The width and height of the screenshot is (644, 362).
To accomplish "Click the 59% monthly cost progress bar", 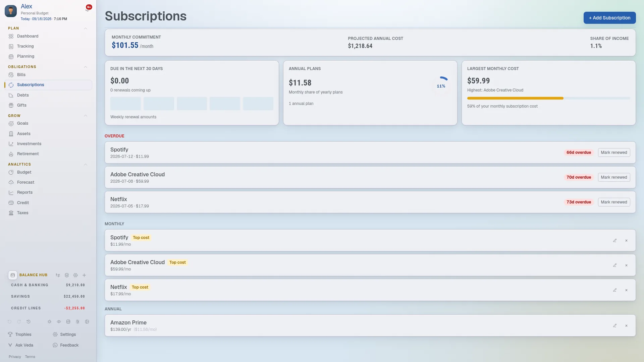I will point(548,98).
